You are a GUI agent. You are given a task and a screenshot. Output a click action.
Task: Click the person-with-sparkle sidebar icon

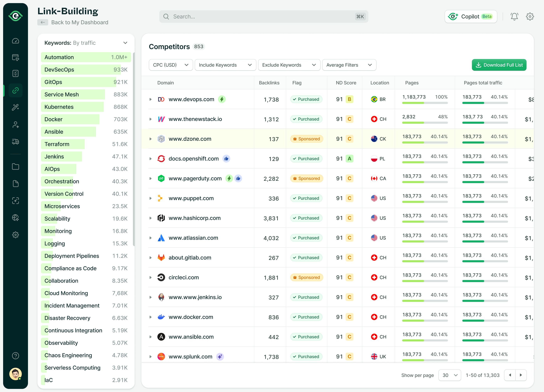click(x=15, y=124)
